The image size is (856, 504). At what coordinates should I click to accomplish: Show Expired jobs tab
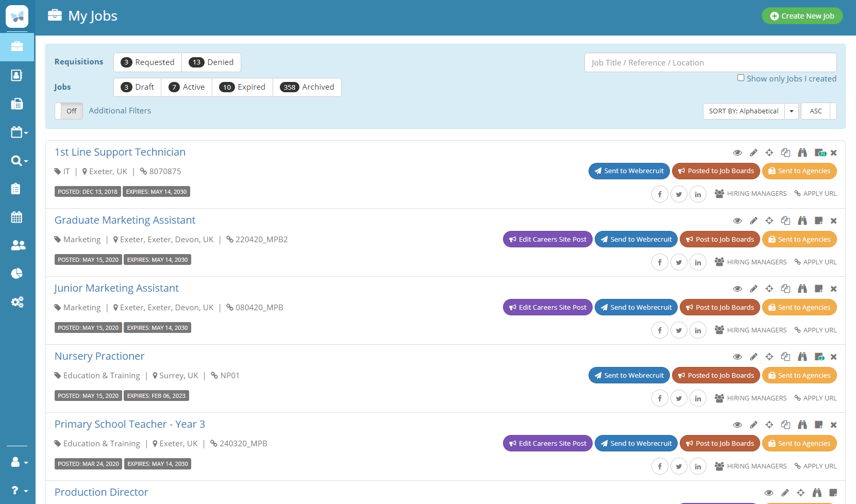(242, 87)
